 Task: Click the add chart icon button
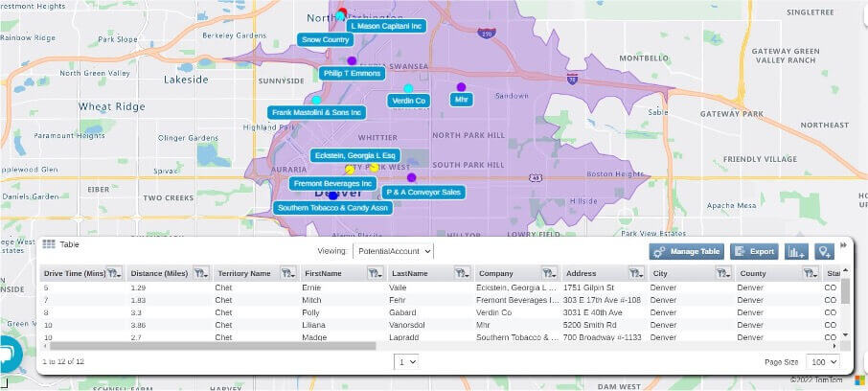796,251
